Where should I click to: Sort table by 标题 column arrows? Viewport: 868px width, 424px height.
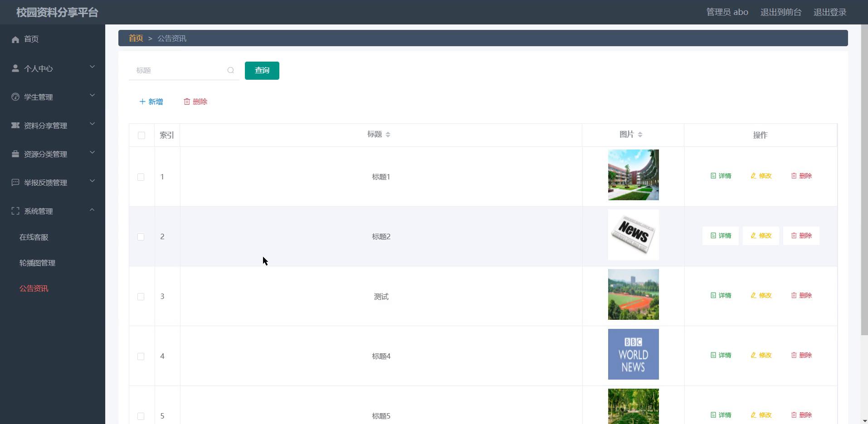pyautogui.click(x=388, y=135)
